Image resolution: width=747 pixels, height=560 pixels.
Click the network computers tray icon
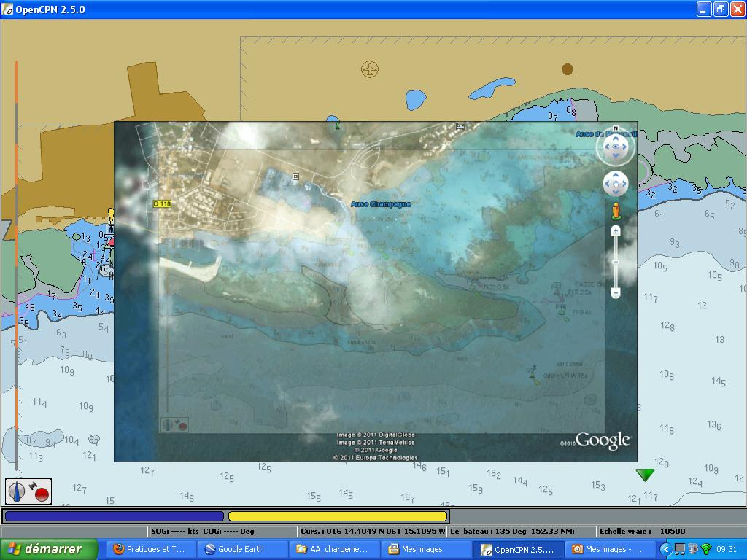pos(680,550)
